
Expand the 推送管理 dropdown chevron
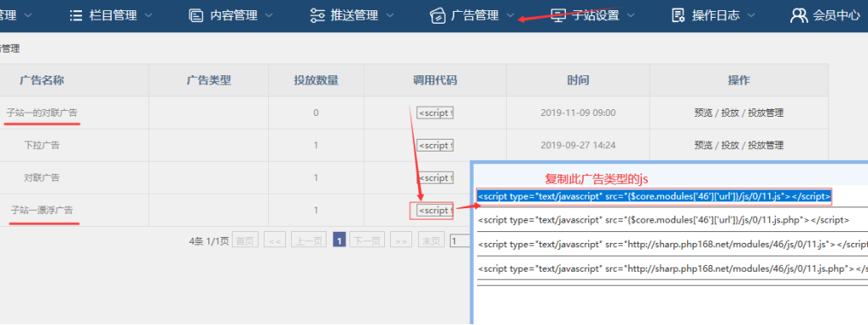click(x=390, y=15)
